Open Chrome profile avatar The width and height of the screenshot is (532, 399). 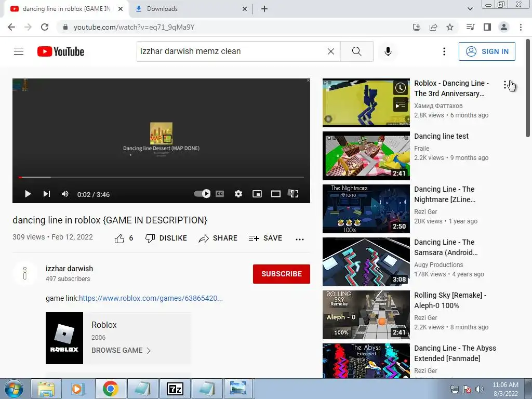click(504, 27)
